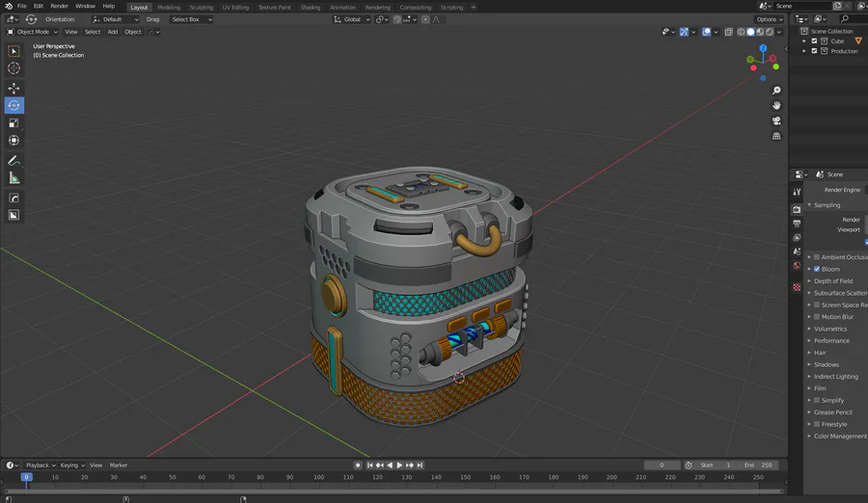The image size is (868, 503).
Task: Switch to the Shading workspace tab
Action: click(x=310, y=7)
